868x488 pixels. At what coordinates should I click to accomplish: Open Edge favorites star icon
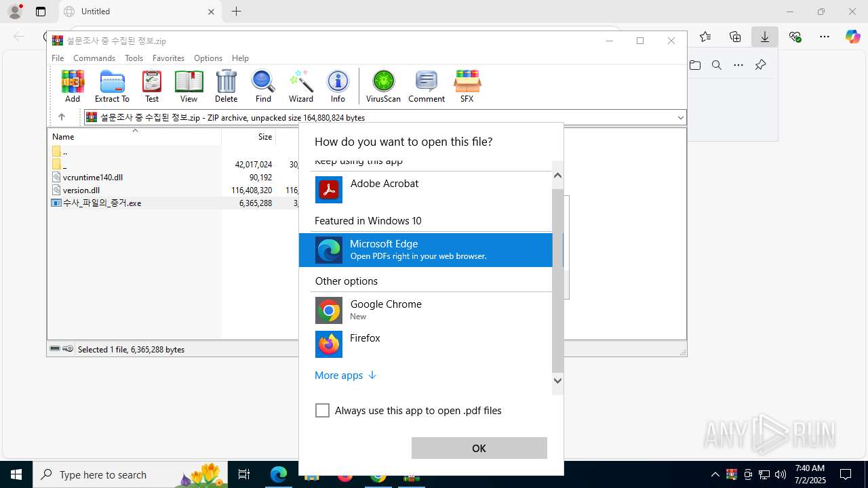click(x=705, y=37)
